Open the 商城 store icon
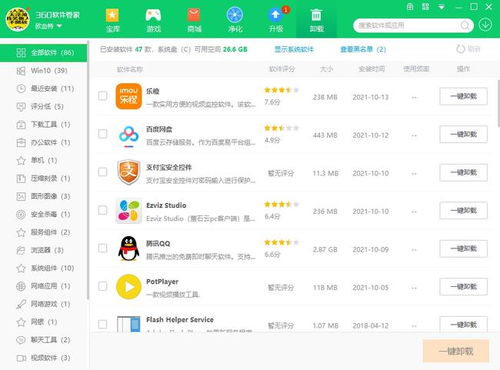The height and width of the screenshot is (370, 500). [194, 15]
